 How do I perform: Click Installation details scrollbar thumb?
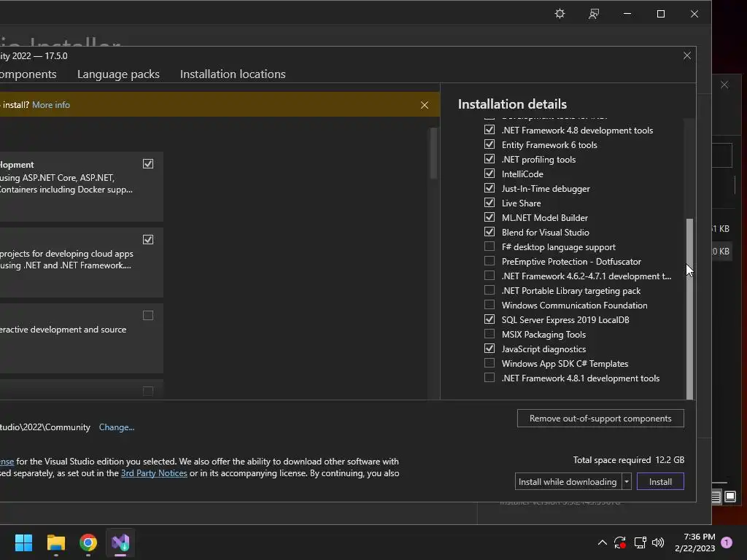(x=689, y=308)
